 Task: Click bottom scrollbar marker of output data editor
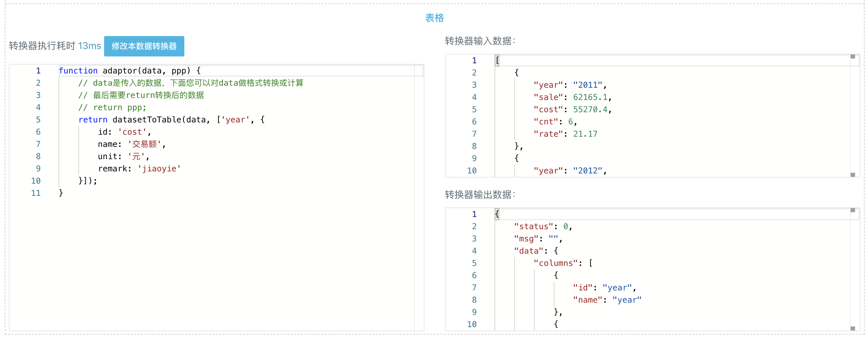coord(853,328)
